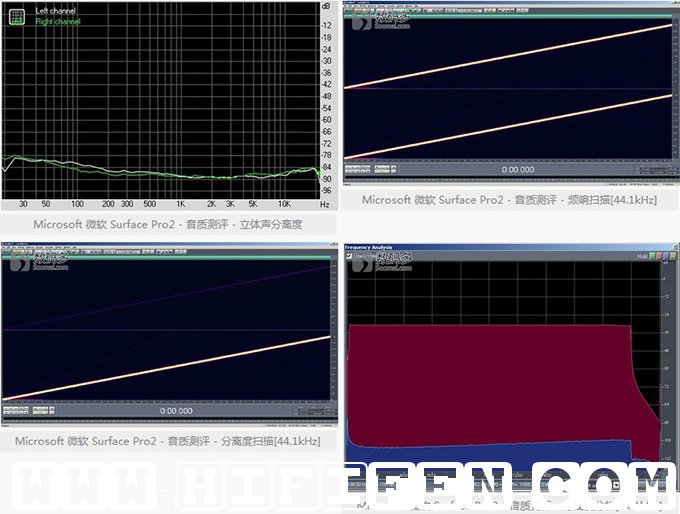Click the yellow Hold button in Frequency Analysis
The image size is (680, 514).
point(673,256)
